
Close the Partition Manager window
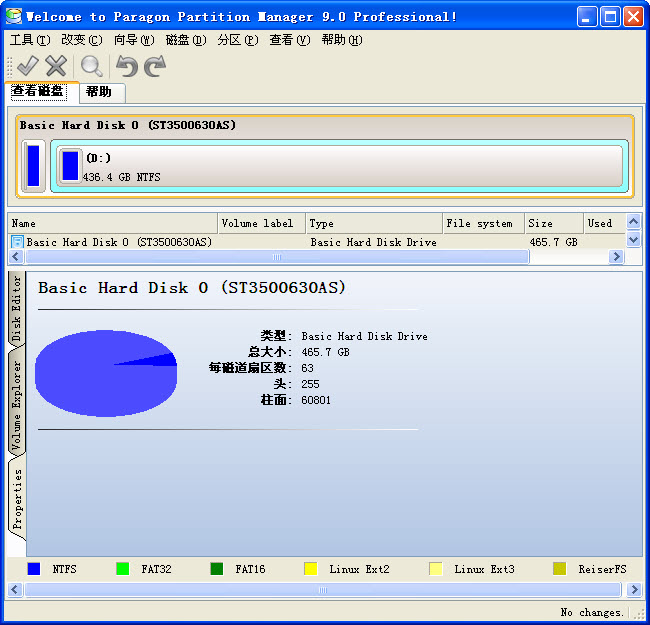click(x=633, y=17)
